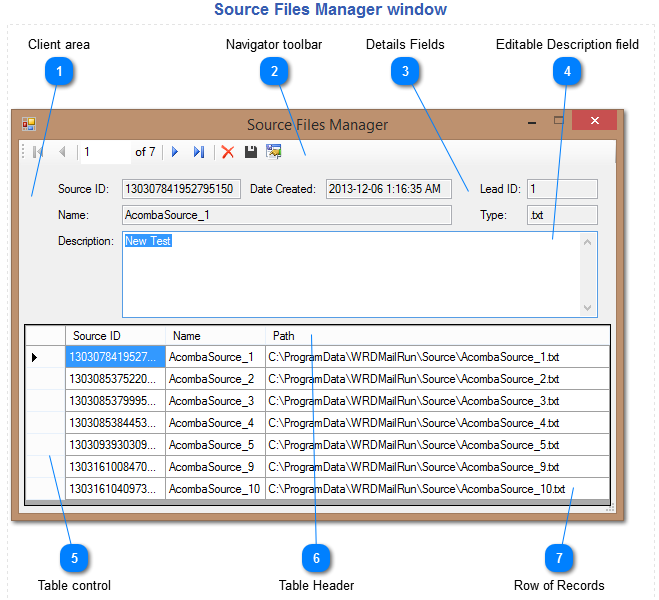
Task: Go to next record in navigator
Action: pyautogui.click(x=175, y=152)
